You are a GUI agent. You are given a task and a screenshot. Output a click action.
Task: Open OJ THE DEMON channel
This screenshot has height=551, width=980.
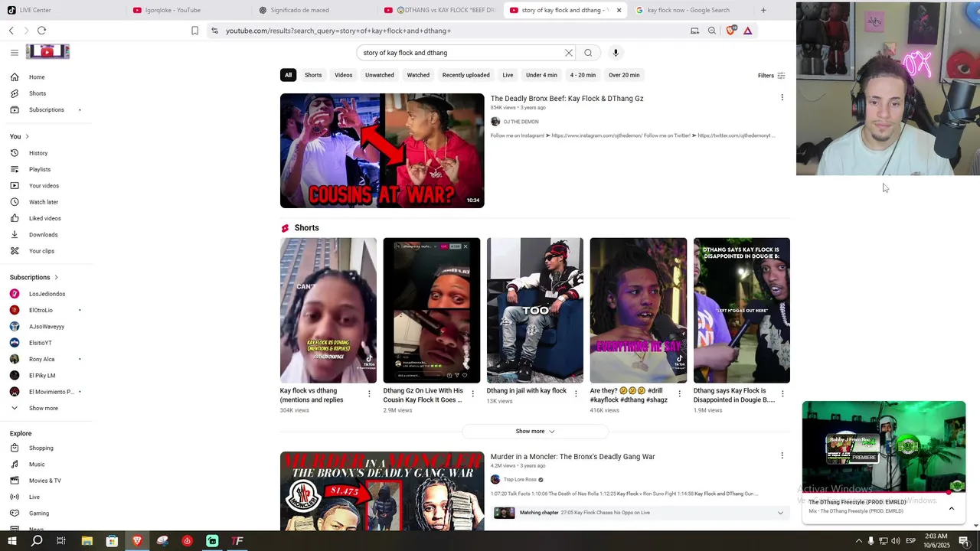521,122
